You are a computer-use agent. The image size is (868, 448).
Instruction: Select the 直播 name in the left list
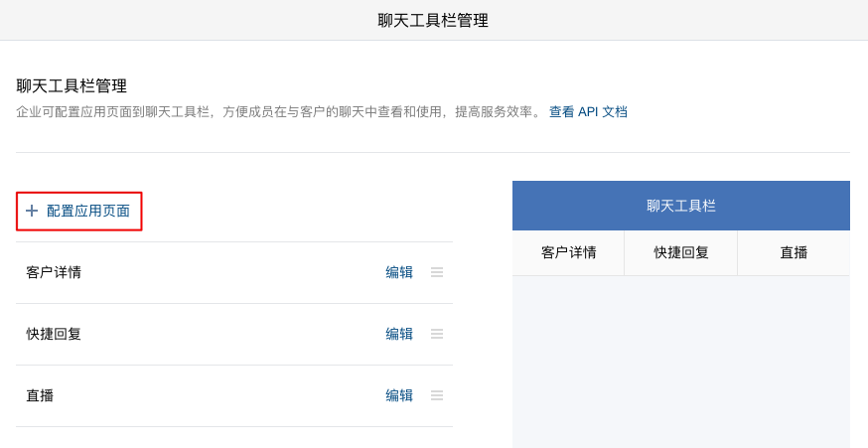(x=40, y=395)
